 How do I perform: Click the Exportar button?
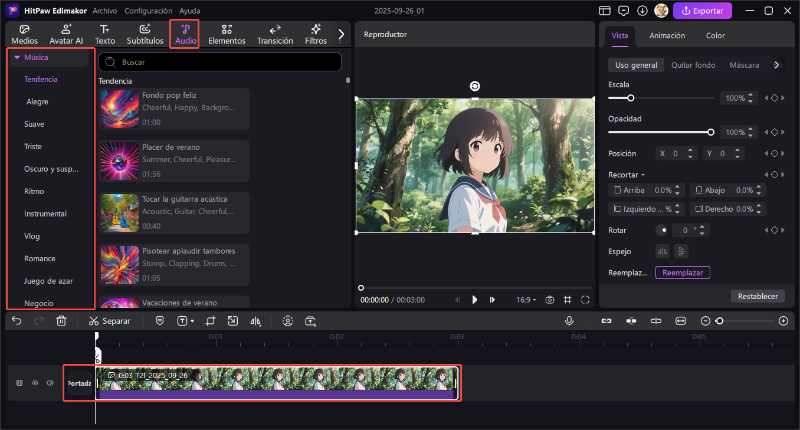pyautogui.click(x=703, y=11)
